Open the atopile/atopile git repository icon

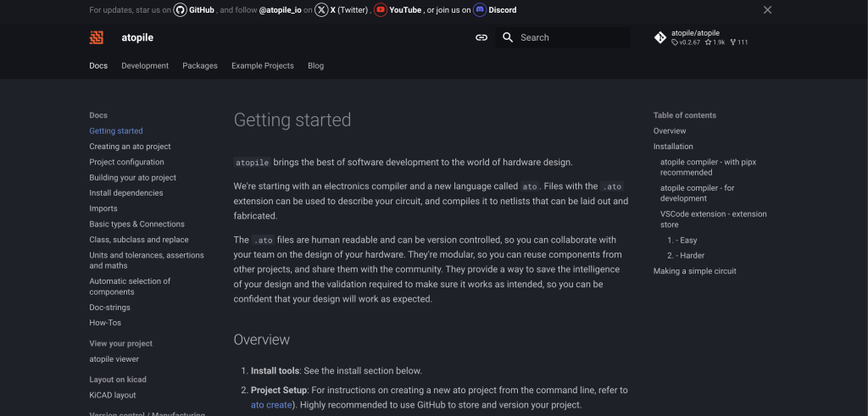tap(660, 37)
